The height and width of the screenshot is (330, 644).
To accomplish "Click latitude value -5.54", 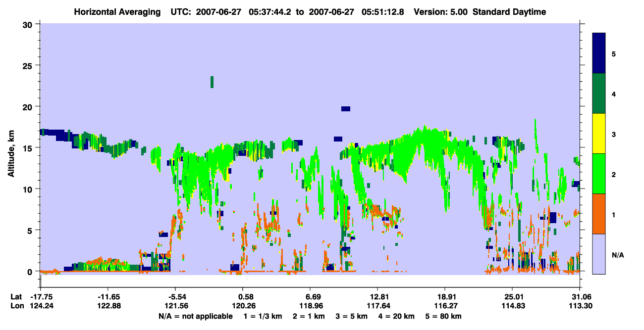I will click(176, 297).
